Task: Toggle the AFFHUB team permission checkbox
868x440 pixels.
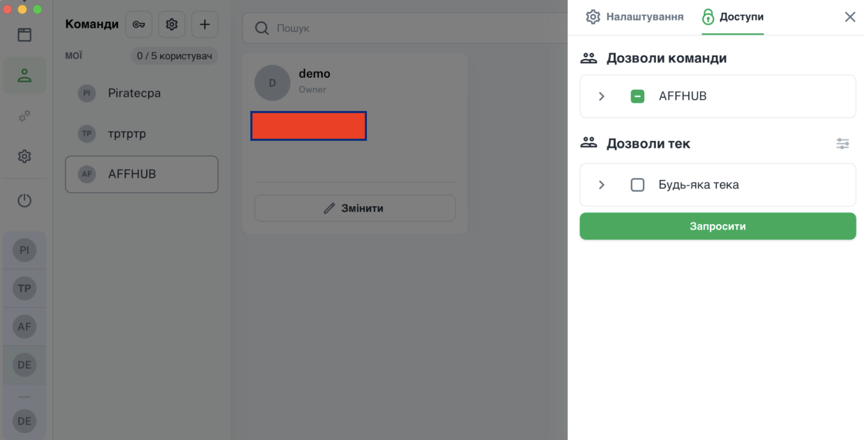Action: pos(637,96)
